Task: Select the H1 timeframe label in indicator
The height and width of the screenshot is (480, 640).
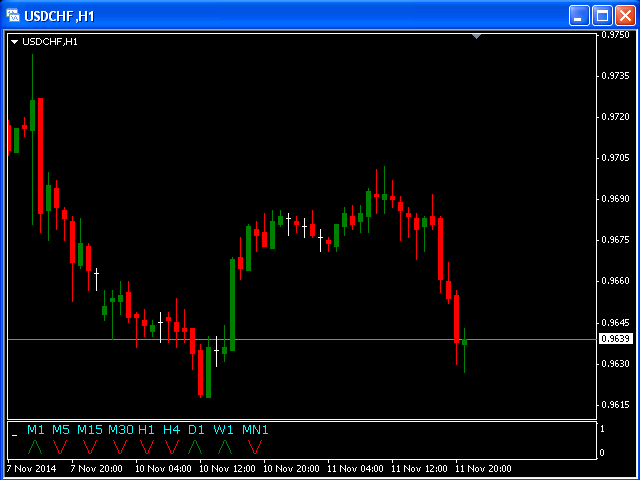Action: pyautogui.click(x=146, y=430)
